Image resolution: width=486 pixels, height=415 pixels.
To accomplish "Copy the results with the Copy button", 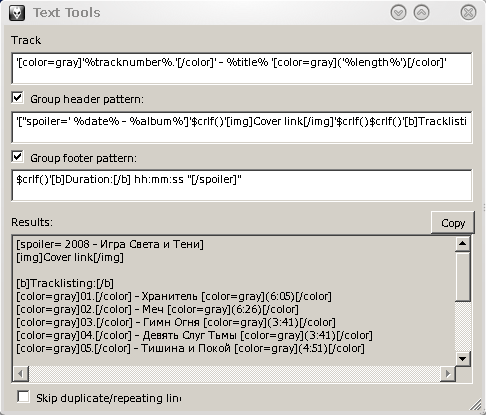I will (453, 223).
